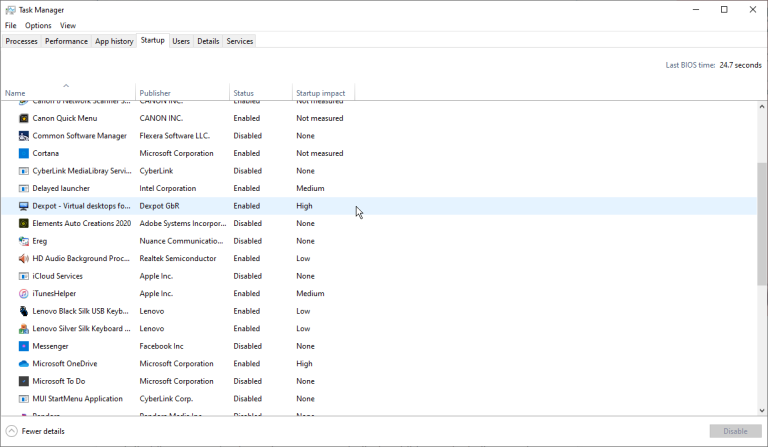This screenshot has width=768, height=447.
Task: Click the Dexpot virtual desktops icon
Action: tap(24, 206)
